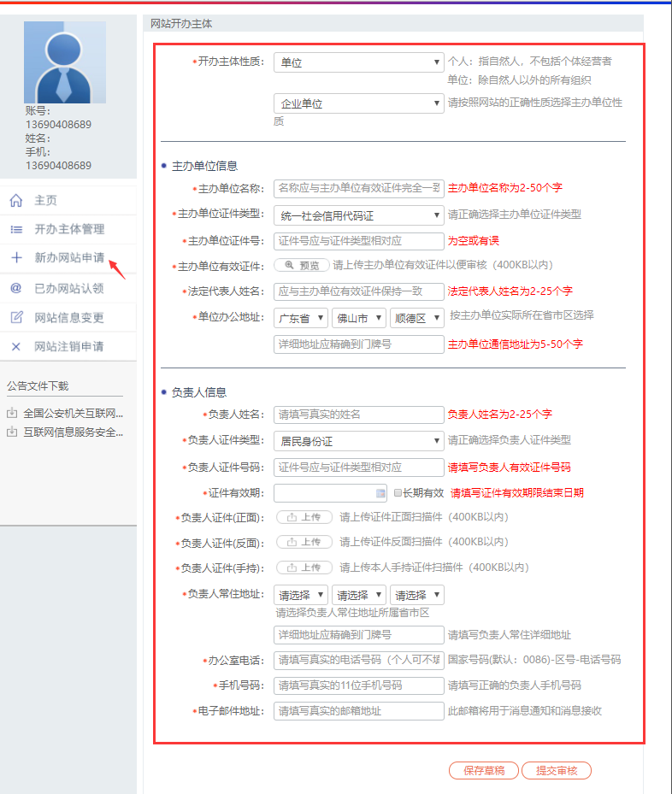The width and height of the screenshot is (672, 794).
Task: Click the edit icon beside 网站信息变更
Action: (15, 318)
